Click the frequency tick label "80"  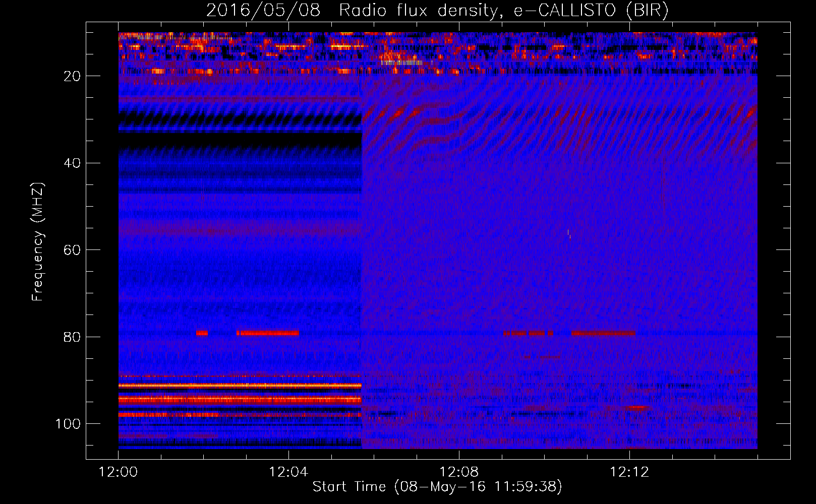(x=72, y=337)
